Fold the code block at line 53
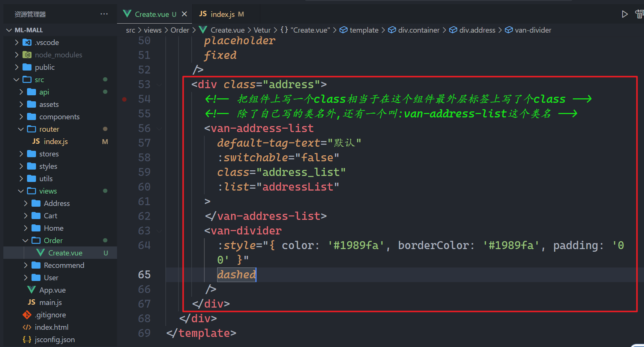The image size is (644, 347). point(160,85)
